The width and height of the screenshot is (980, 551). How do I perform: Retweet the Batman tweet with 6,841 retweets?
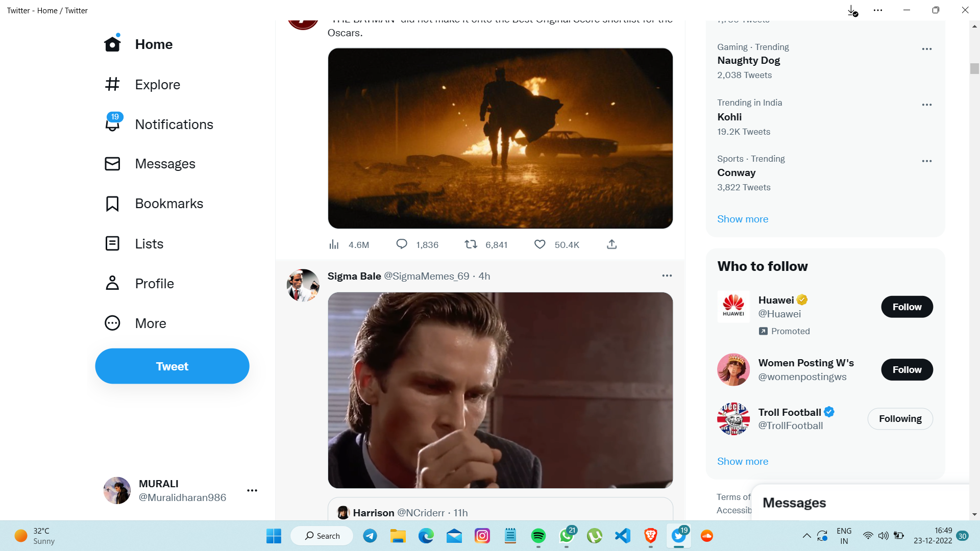pos(471,244)
